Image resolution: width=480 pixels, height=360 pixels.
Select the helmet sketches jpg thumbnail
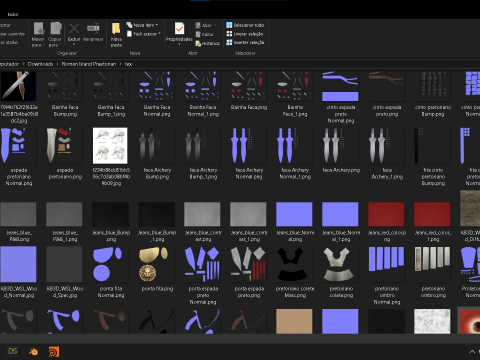pos(110,146)
